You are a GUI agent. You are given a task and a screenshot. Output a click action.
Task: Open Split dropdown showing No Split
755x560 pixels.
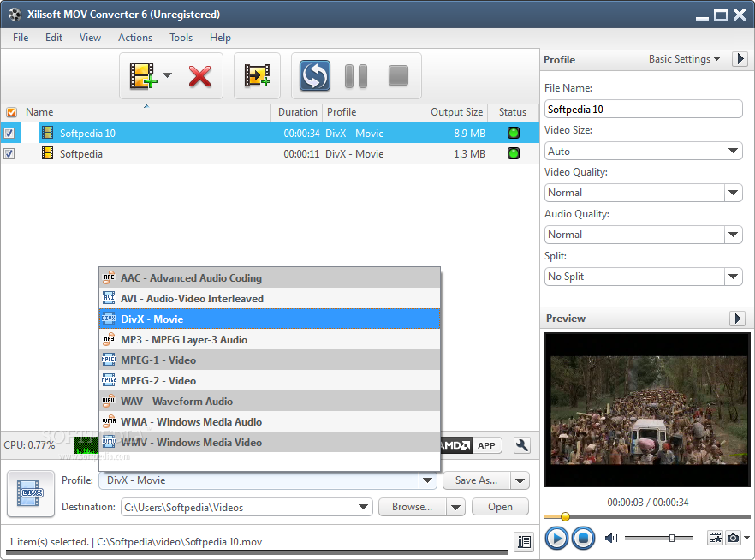tap(733, 277)
